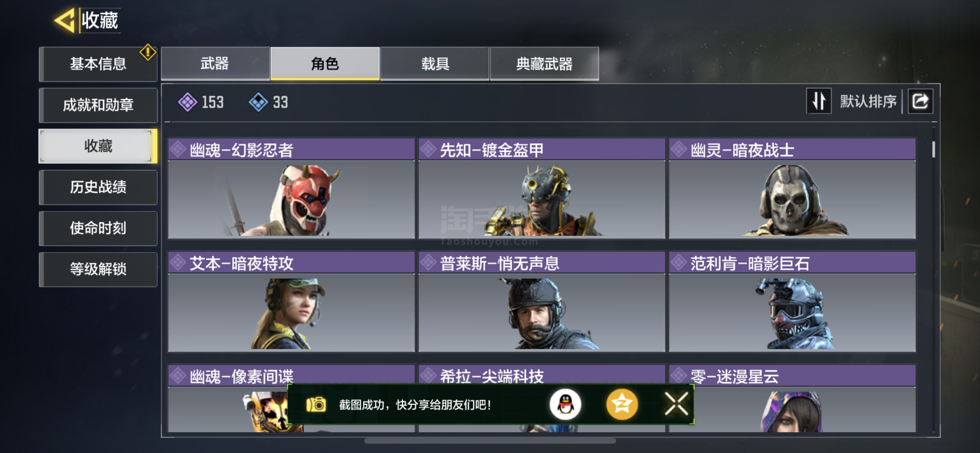Select the 幽魂-幻影忍者 character card

[291, 189]
